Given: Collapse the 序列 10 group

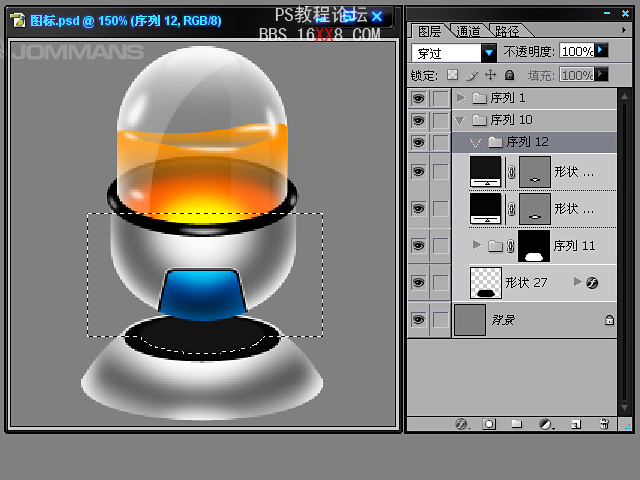Looking at the screenshot, I should click(460, 120).
